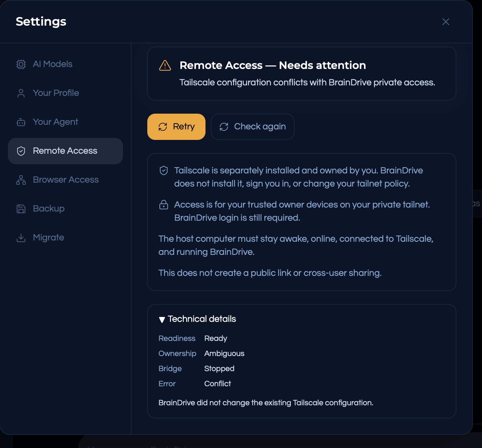
Task: Switch to Browser Access settings
Action: [x=65, y=180]
